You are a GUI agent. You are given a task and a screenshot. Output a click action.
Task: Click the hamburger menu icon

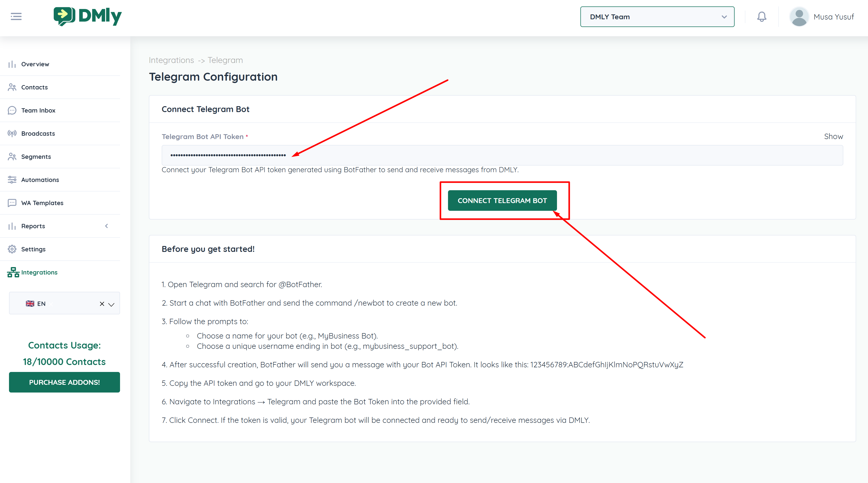16,16
